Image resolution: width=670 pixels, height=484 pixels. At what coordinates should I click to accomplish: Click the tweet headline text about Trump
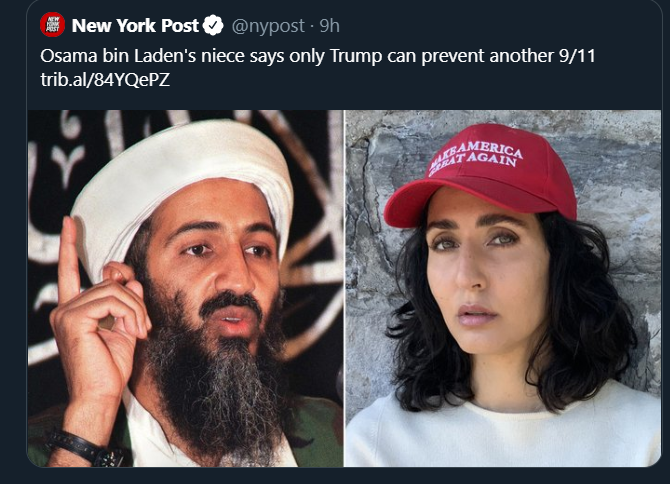point(317,56)
